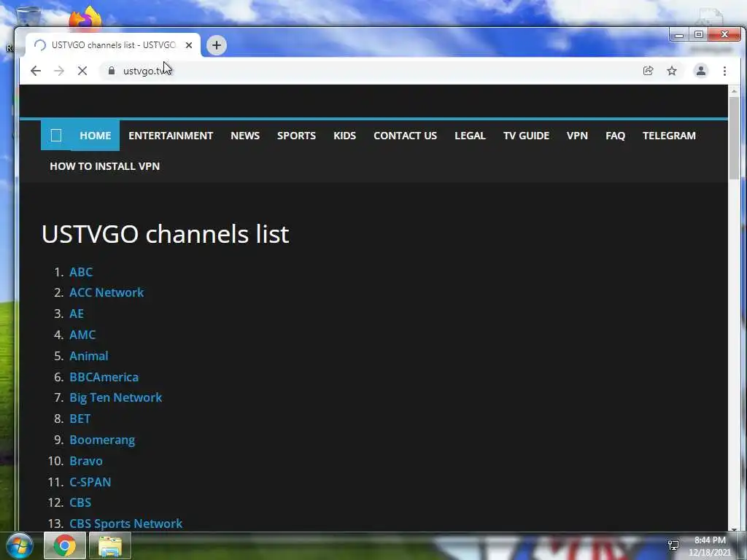747x560 pixels.
Task: Open the Windows Start orb
Action: coord(20,545)
